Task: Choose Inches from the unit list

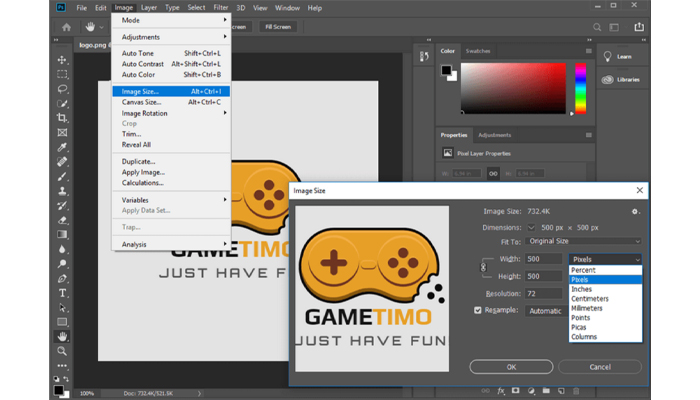Action: [580, 289]
